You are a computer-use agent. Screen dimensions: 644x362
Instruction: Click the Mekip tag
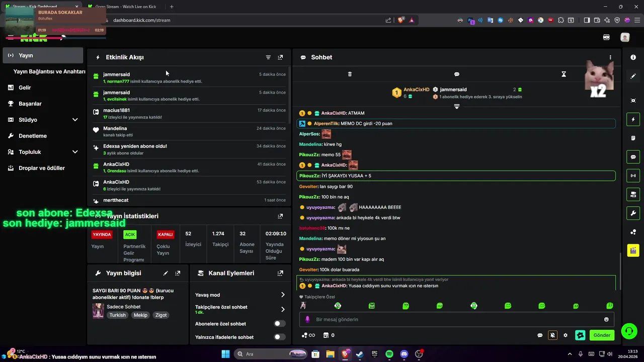click(x=140, y=315)
